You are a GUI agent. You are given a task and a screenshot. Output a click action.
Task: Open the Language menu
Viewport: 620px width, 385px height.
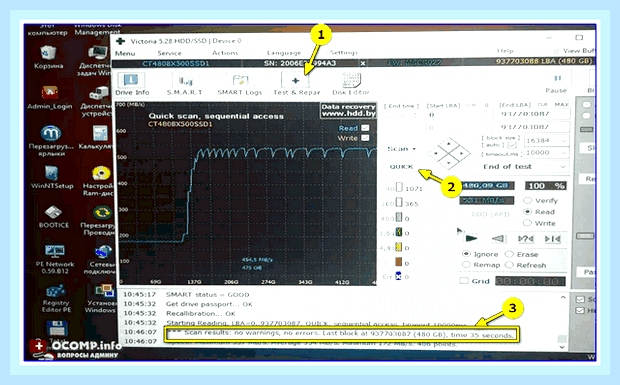coord(284,53)
